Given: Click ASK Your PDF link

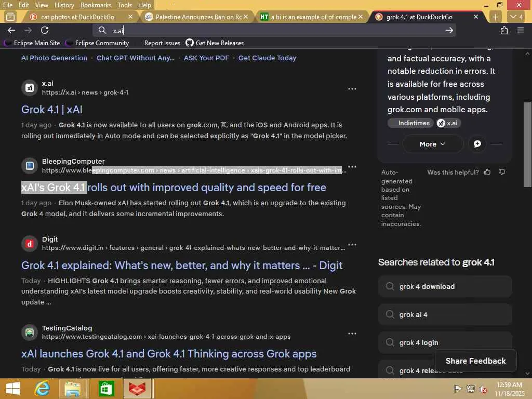Looking at the screenshot, I should point(206,58).
